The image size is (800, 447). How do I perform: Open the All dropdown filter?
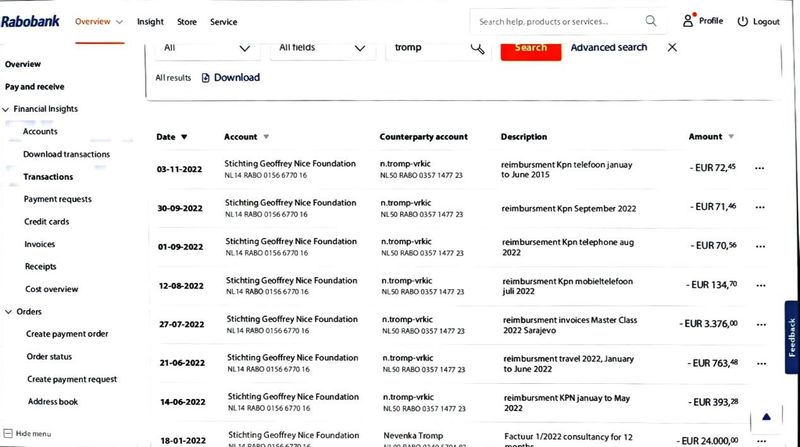point(207,48)
